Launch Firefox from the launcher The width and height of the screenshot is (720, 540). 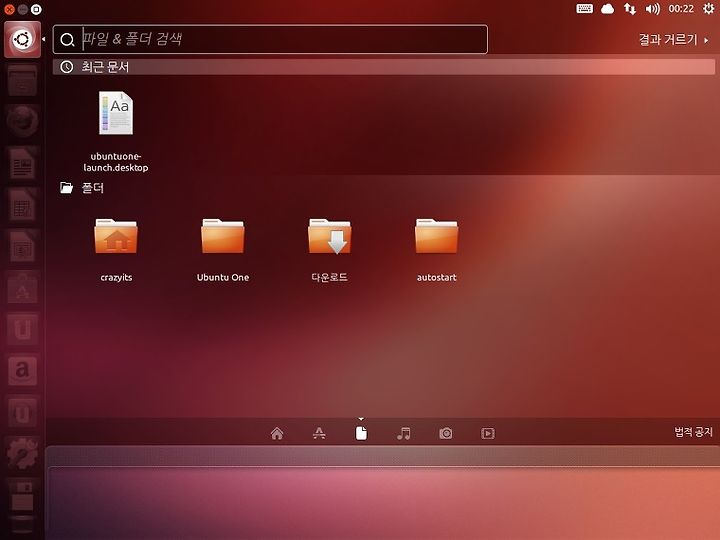click(22, 121)
